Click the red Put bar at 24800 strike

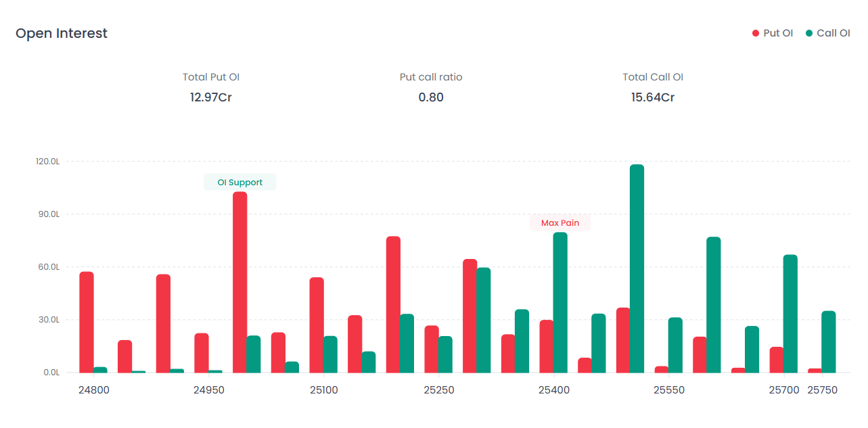[x=87, y=322]
